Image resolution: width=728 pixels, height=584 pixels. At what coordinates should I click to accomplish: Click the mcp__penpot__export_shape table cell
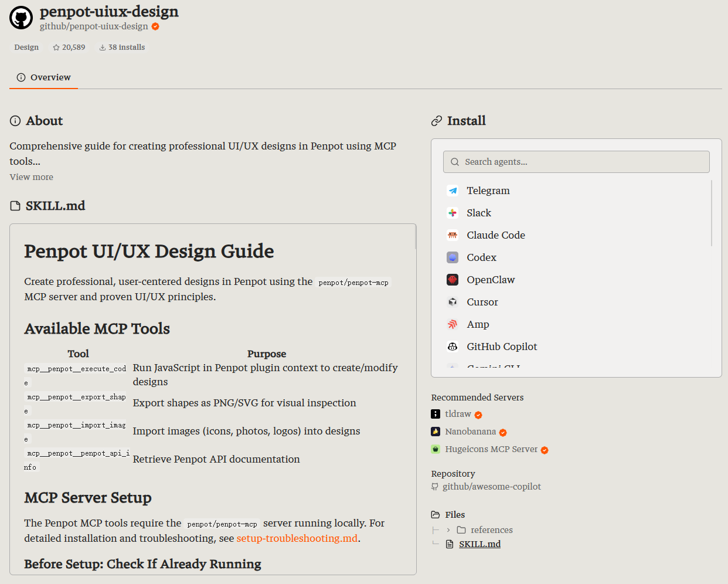[x=77, y=403]
